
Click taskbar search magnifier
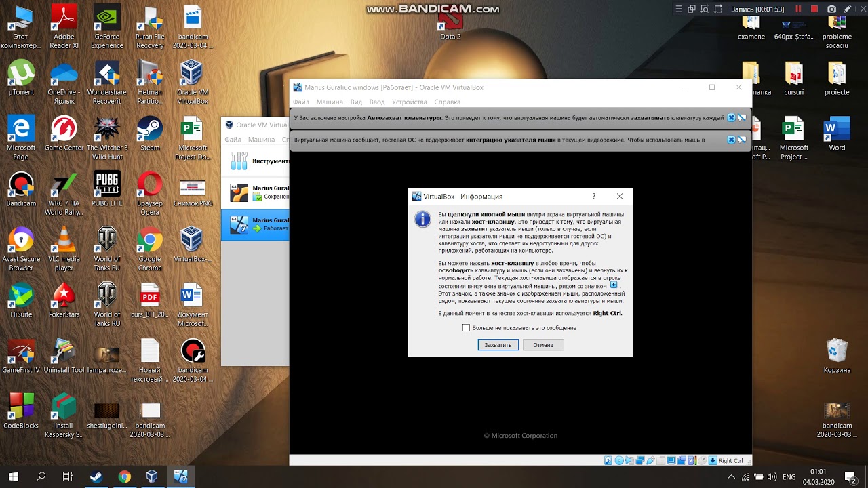(41, 477)
